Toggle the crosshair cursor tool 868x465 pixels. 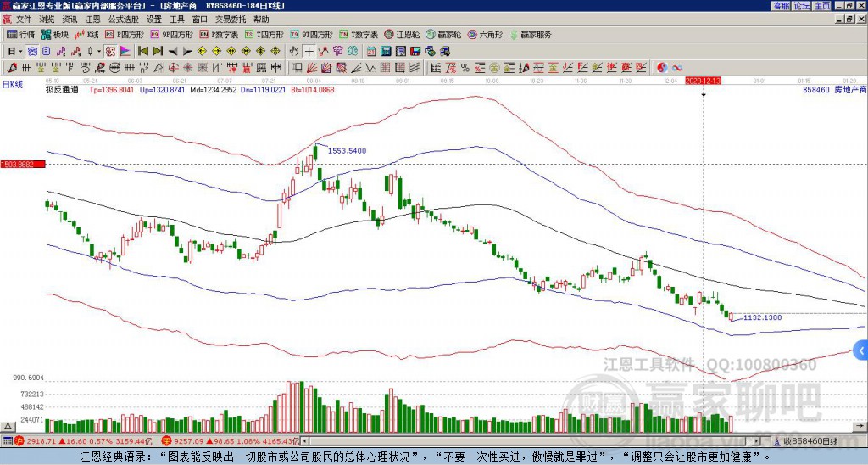[x=309, y=52]
